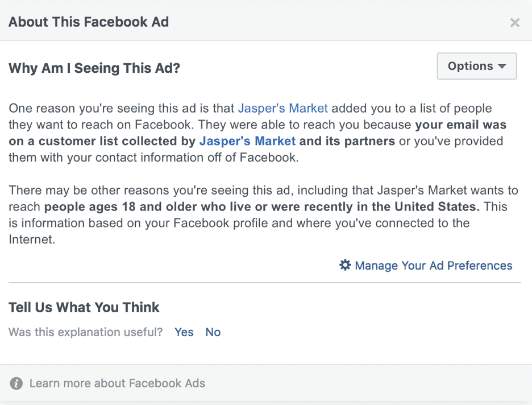Click the gear icon for Ad Preferences

(x=345, y=265)
